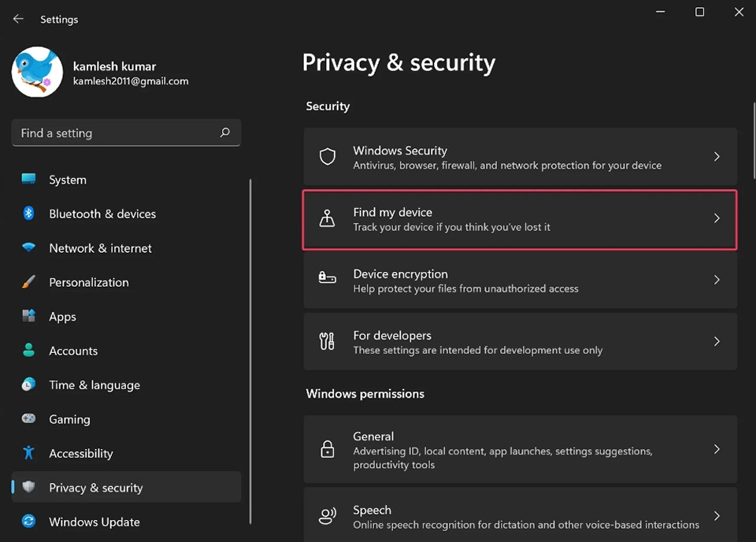Viewport: 756px width, 542px height.
Task: Click the Windows Security shield icon
Action: click(327, 157)
